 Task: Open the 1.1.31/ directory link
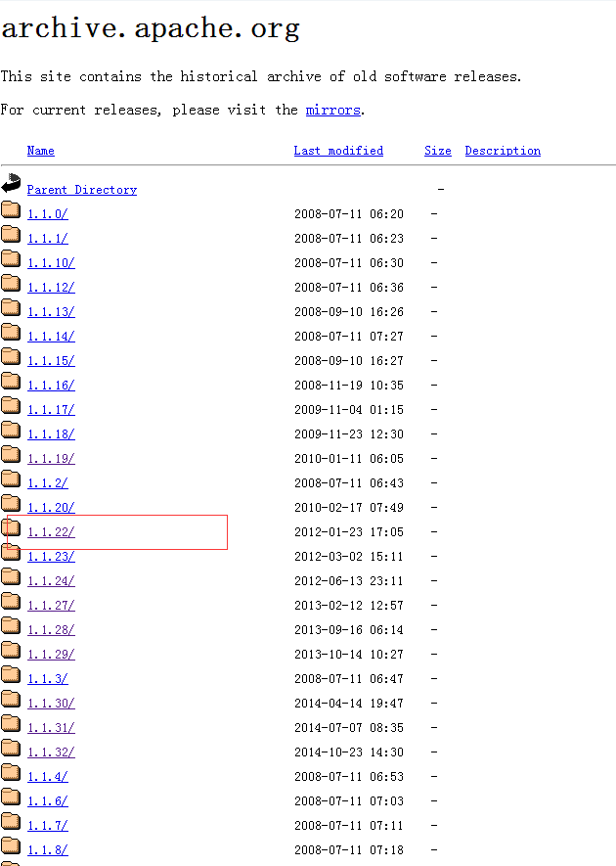[x=51, y=728]
